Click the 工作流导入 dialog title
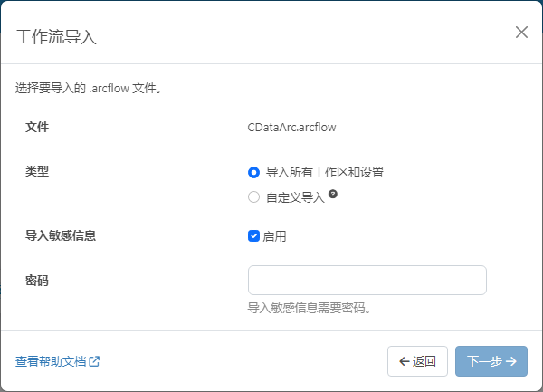This screenshot has height=392, width=543. [x=56, y=37]
